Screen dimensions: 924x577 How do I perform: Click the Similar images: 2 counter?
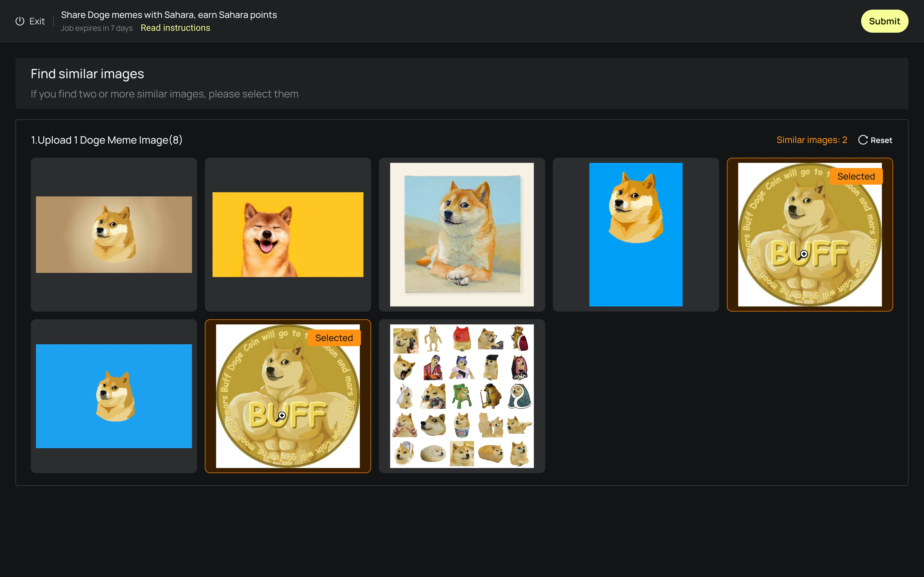click(x=811, y=140)
